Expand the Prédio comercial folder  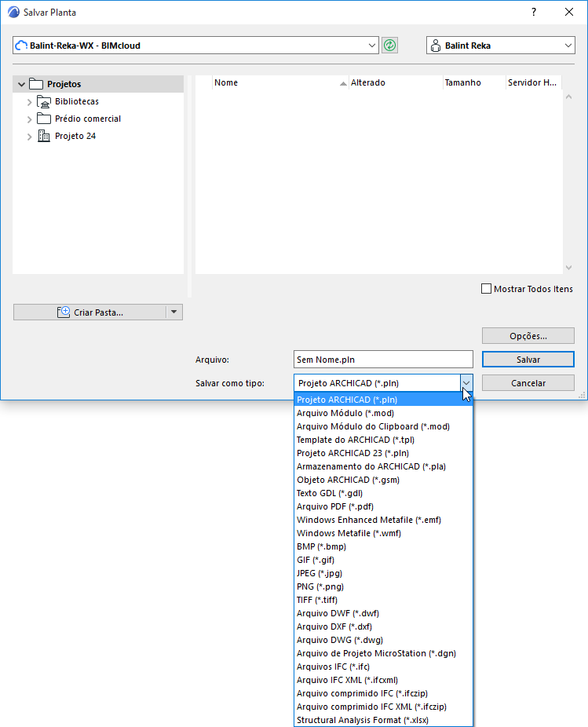29,119
